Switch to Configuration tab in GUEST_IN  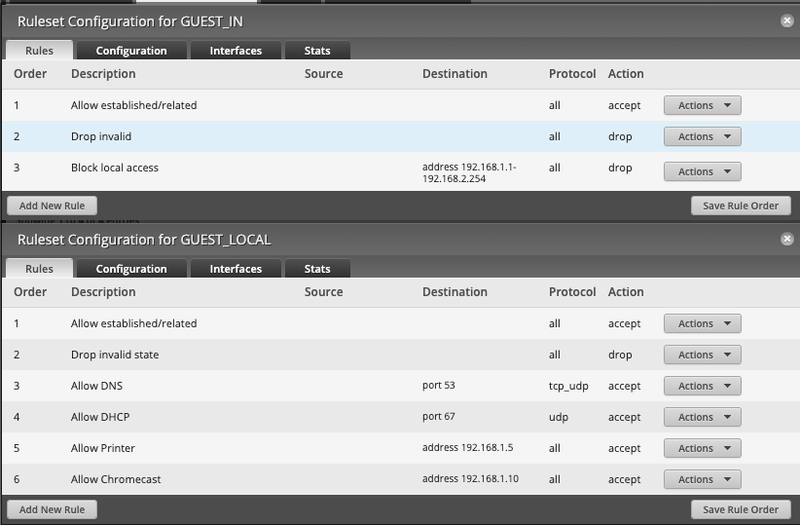[x=131, y=50]
